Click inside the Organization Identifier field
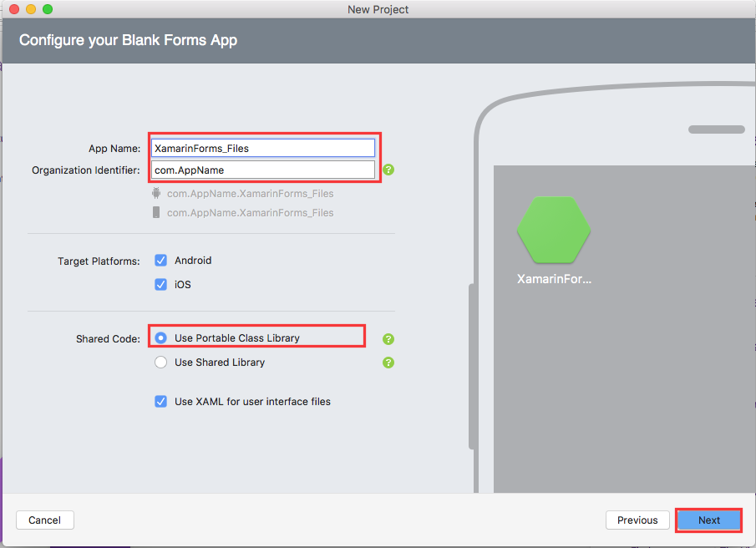Viewport: 756px width, 548px height. point(263,170)
